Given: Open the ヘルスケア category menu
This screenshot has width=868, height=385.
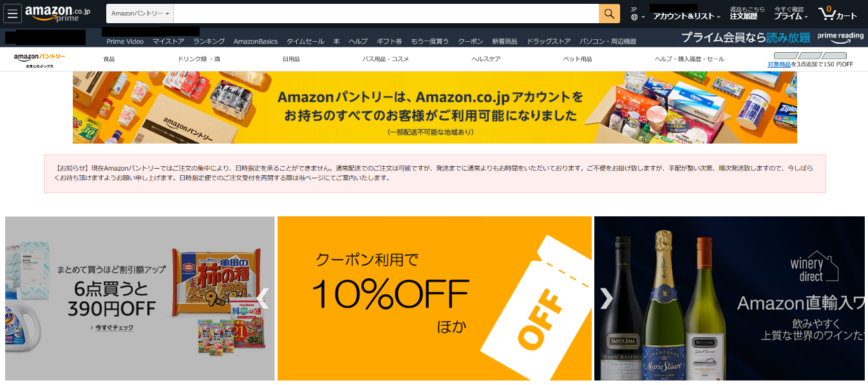Looking at the screenshot, I should pos(486,59).
